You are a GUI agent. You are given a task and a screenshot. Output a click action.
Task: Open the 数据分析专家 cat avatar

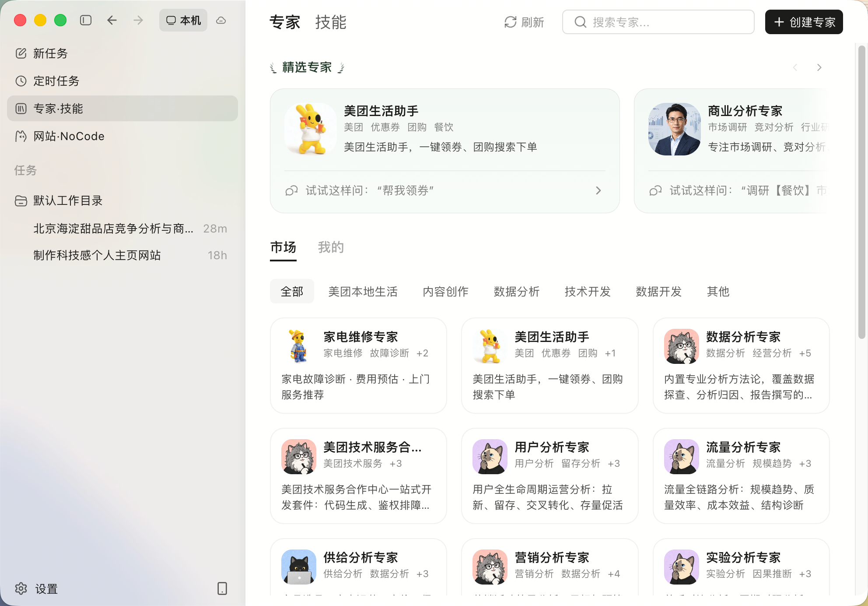pyautogui.click(x=682, y=346)
